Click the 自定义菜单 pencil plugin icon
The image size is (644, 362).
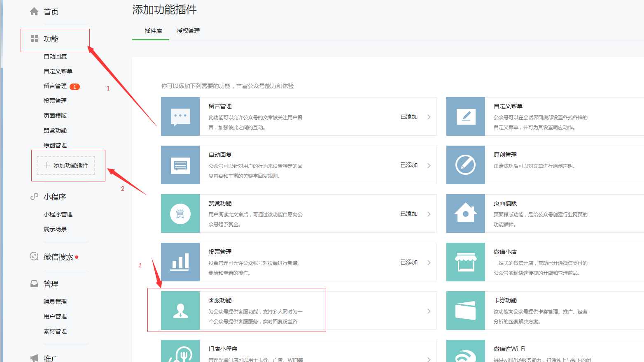[x=466, y=116]
